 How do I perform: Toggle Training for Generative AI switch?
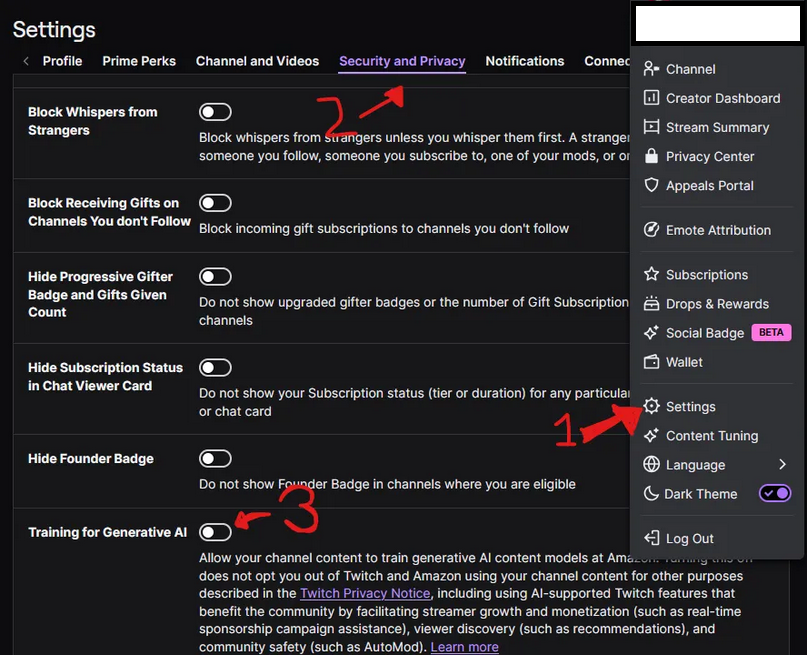215,532
